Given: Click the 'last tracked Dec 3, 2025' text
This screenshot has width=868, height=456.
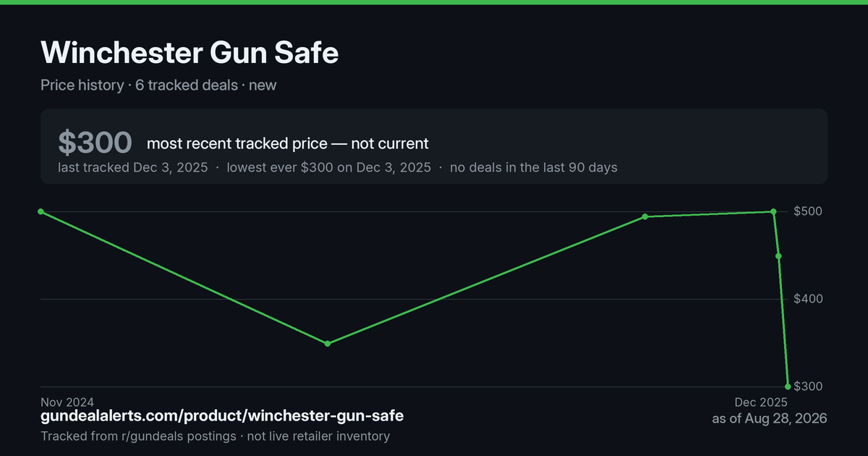Looking at the screenshot, I should point(133,167).
